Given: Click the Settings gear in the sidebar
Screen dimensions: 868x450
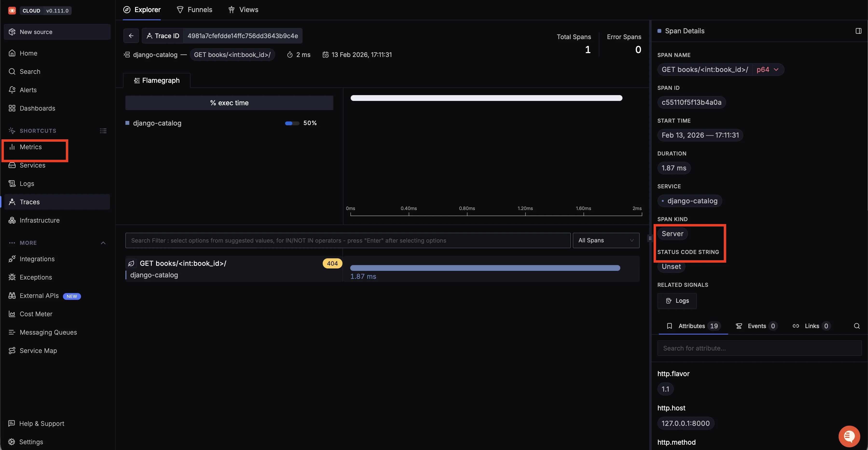Looking at the screenshot, I should 12,442.
